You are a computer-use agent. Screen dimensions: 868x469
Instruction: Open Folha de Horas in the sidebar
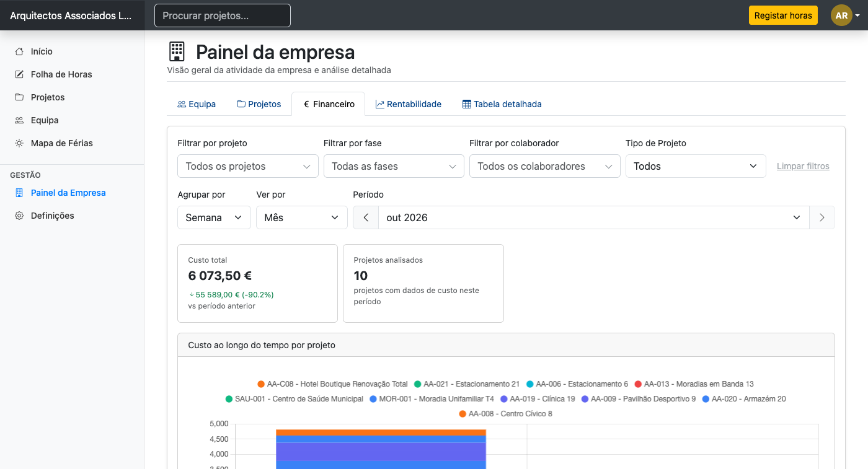(x=72, y=74)
